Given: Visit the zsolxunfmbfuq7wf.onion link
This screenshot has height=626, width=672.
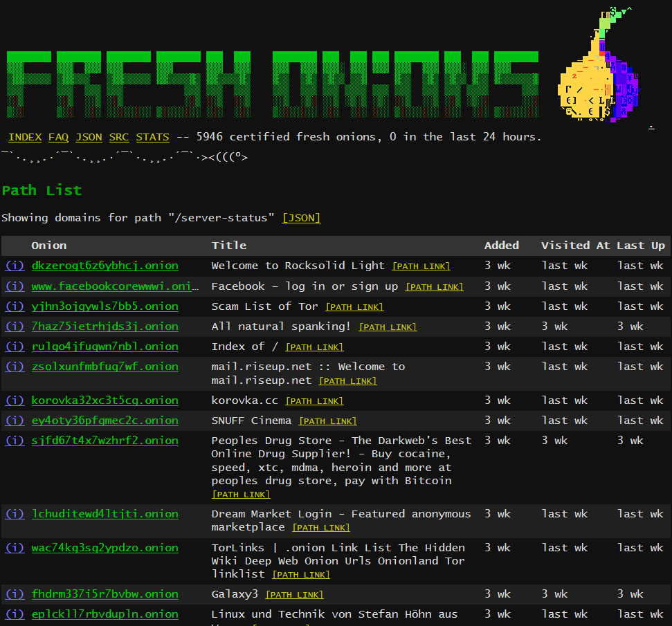Looking at the screenshot, I should pos(105,367).
